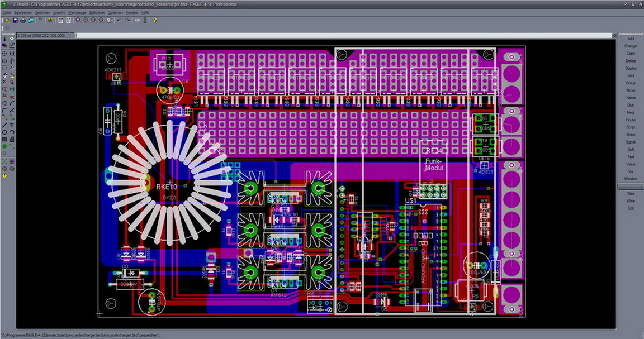Screen dimensions: 644x339
Task: Select the Text (T) tool
Action: [x=12, y=125]
